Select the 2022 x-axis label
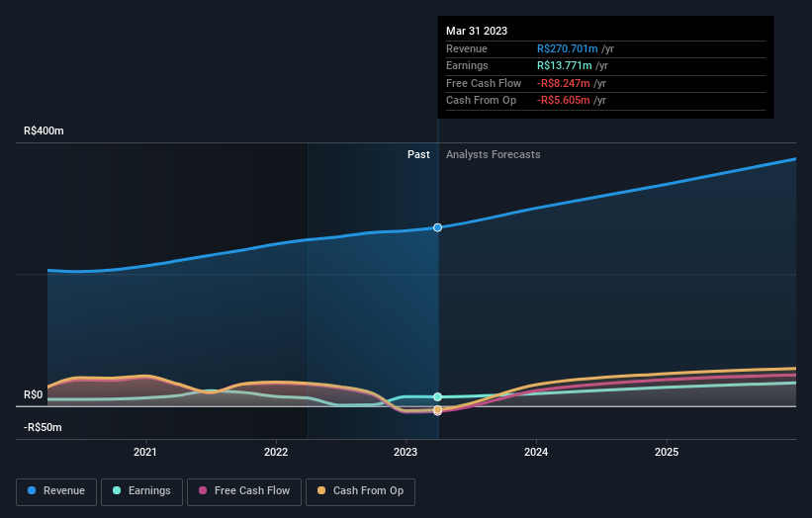812x518 pixels. click(x=276, y=452)
